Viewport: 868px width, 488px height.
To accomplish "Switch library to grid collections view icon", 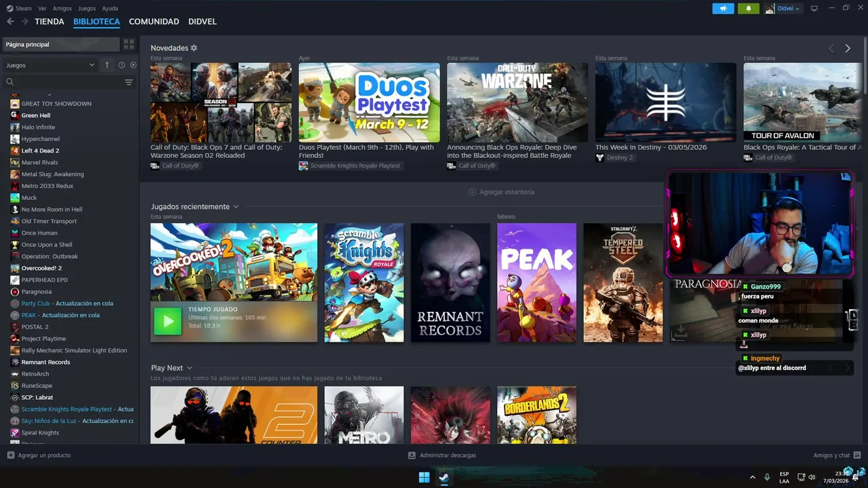I will coord(129,44).
